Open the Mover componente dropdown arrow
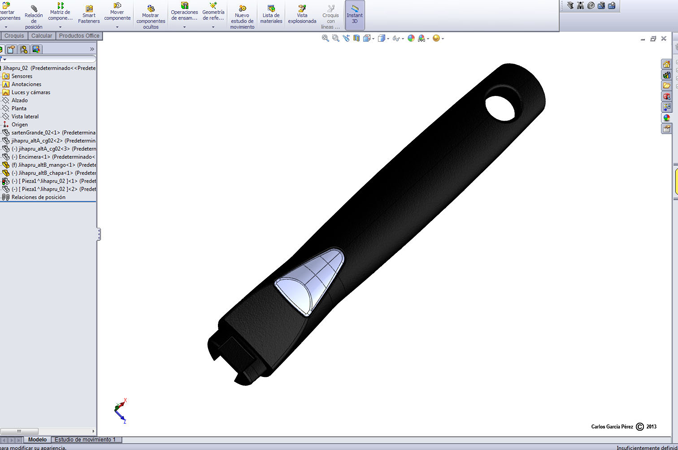Image resolution: width=678 pixels, height=450 pixels. (117, 27)
